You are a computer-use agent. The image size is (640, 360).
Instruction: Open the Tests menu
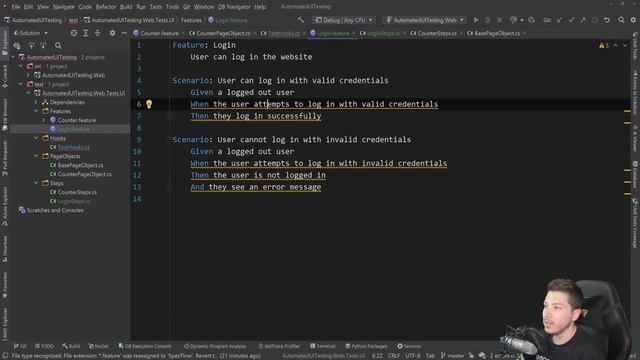[156, 7]
